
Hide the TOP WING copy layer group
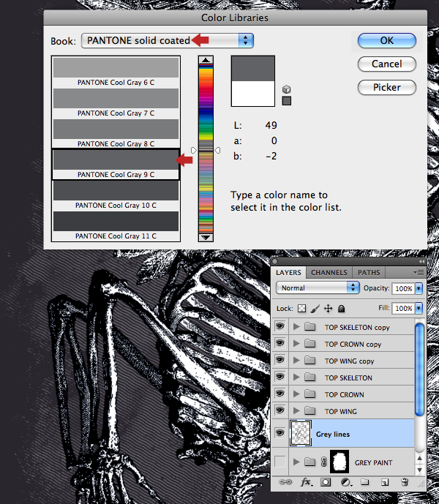pyautogui.click(x=279, y=360)
